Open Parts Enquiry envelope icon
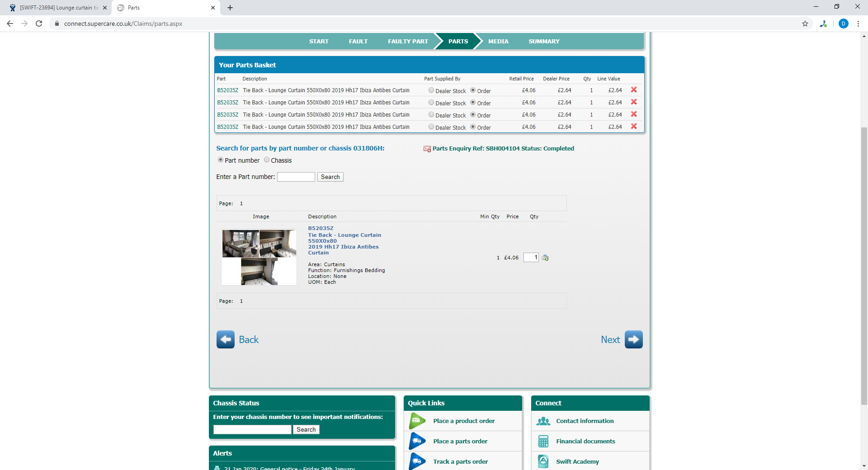Screen dimensions: 868x470 click(x=427, y=149)
